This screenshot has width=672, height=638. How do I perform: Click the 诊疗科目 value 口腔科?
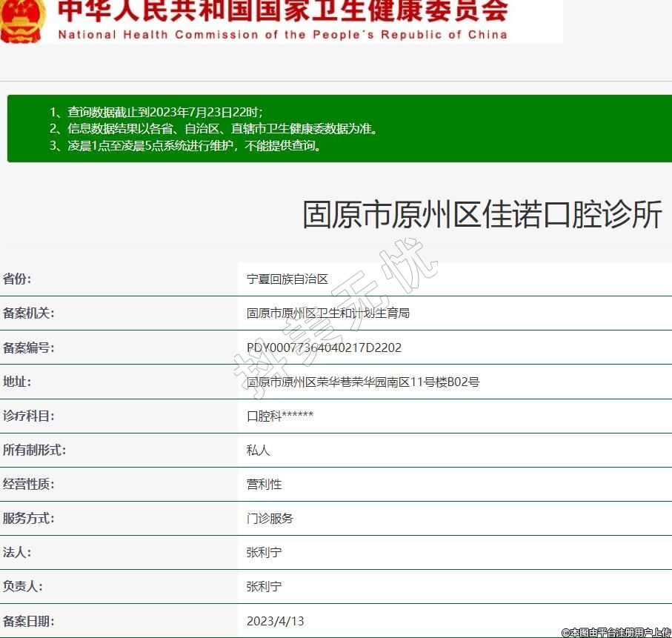coord(279,416)
